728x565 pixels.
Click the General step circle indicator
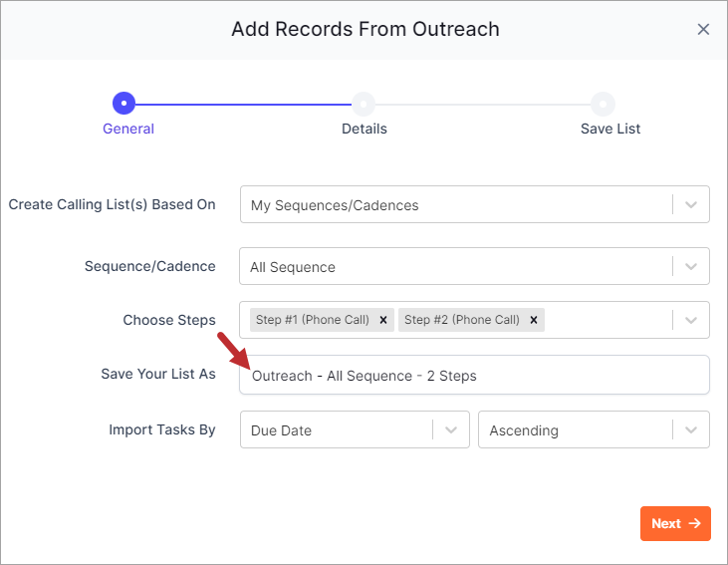pyautogui.click(x=123, y=104)
